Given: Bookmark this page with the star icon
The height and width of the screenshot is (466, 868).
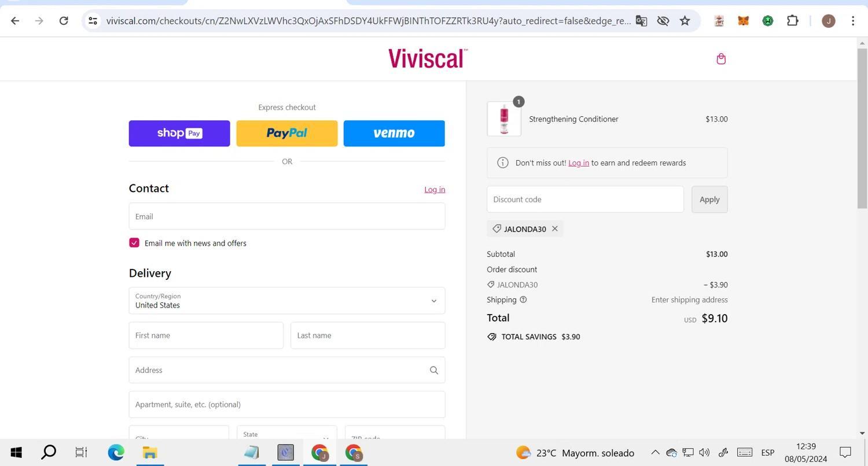Looking at the screenshot, I should pos(685,21).
